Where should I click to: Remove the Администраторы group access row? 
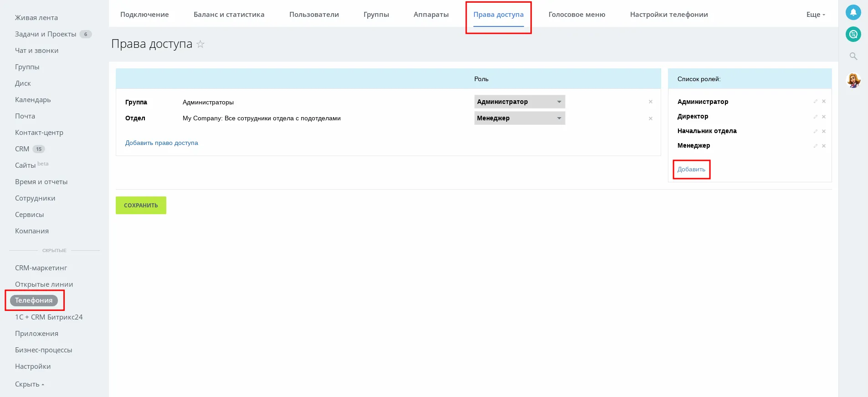[650, 102]
